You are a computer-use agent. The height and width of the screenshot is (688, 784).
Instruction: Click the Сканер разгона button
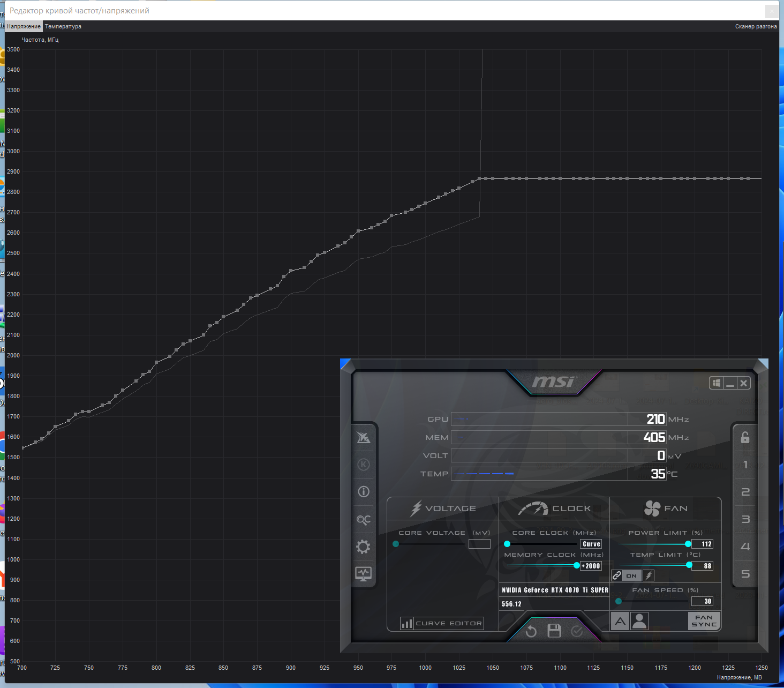coord(756,26)
